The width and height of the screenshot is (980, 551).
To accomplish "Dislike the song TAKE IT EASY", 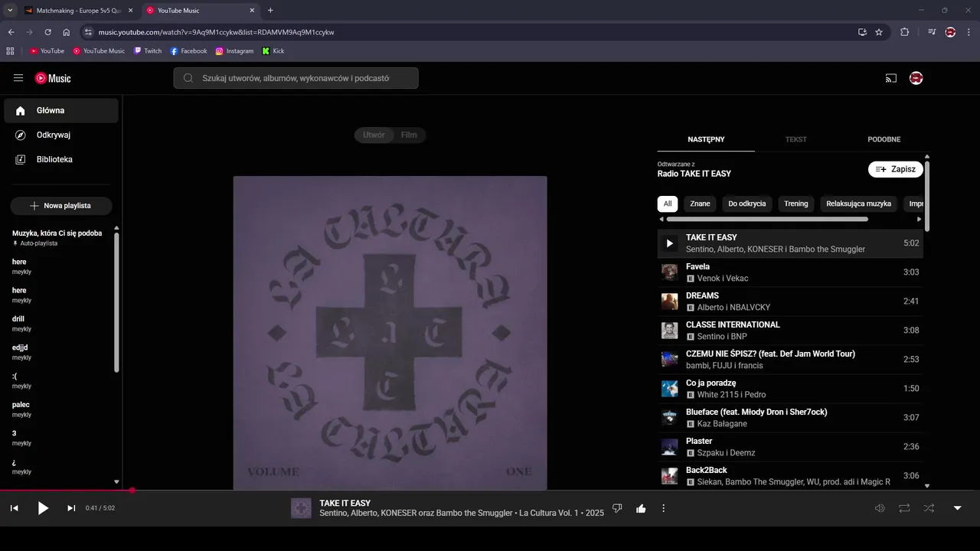I will coord(617,508).
